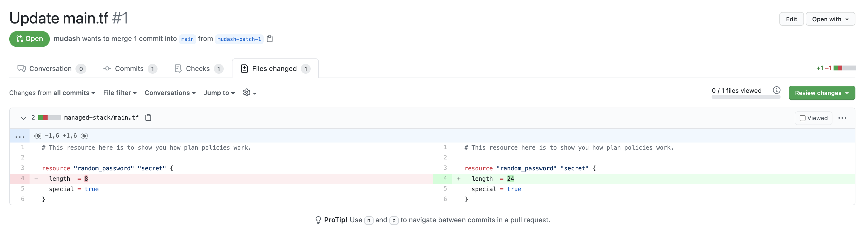Open managed-stack/main.tf file link

101,117
